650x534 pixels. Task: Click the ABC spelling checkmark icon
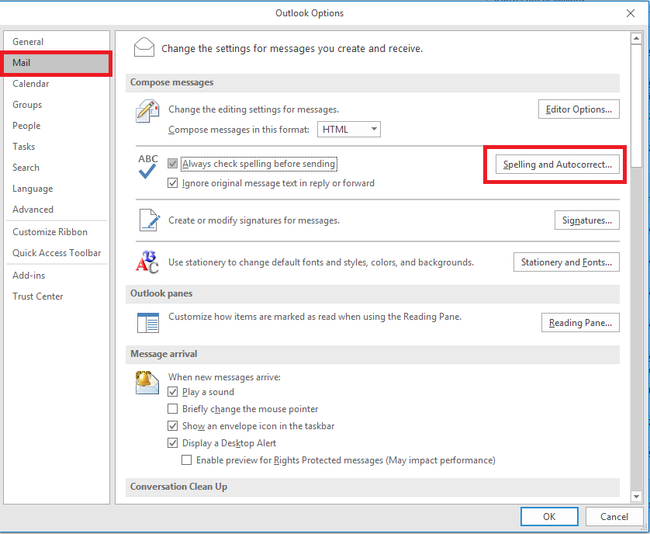tap(148, 166)
